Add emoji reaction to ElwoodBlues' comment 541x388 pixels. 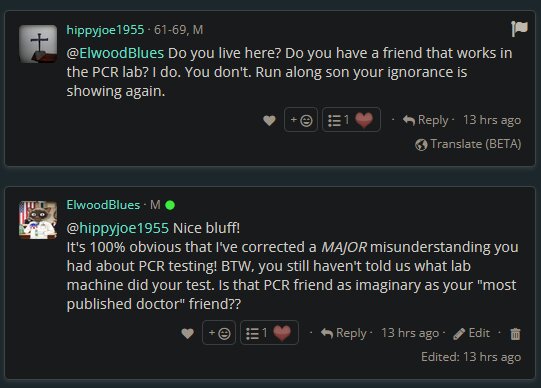[219, 333]
